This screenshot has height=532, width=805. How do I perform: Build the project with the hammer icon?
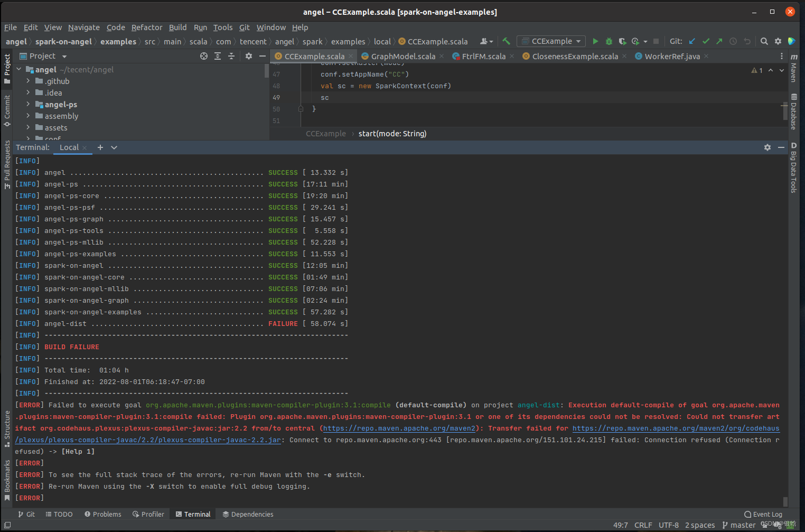[x=506, y=41]
